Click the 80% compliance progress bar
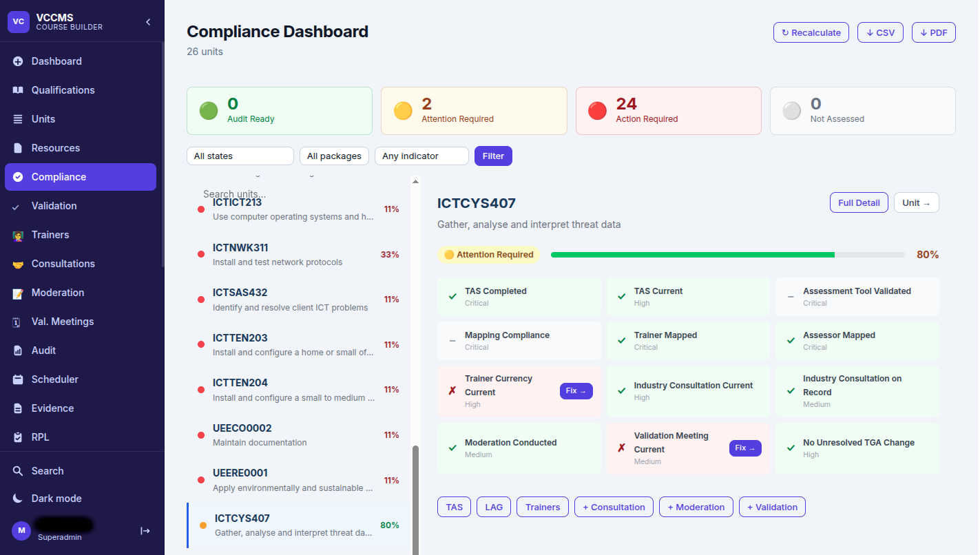980x555 pixels. pyautogui.click(x=728, y=255)
